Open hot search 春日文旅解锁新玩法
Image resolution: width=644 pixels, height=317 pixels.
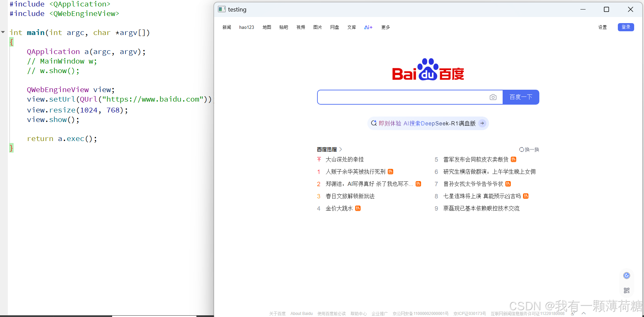(350, 196)
